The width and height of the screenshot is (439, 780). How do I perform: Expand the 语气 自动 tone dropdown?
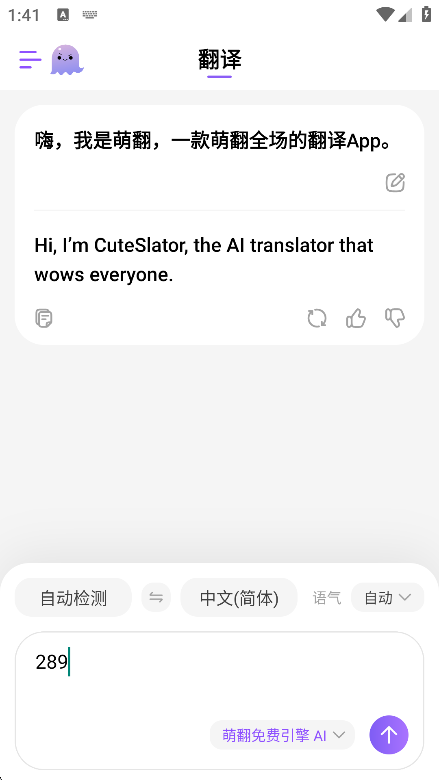point(387,597)
